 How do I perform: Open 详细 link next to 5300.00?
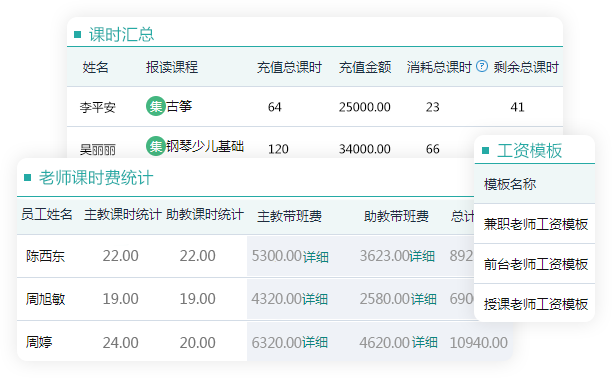pyautogui.click(x=315, y=257)
